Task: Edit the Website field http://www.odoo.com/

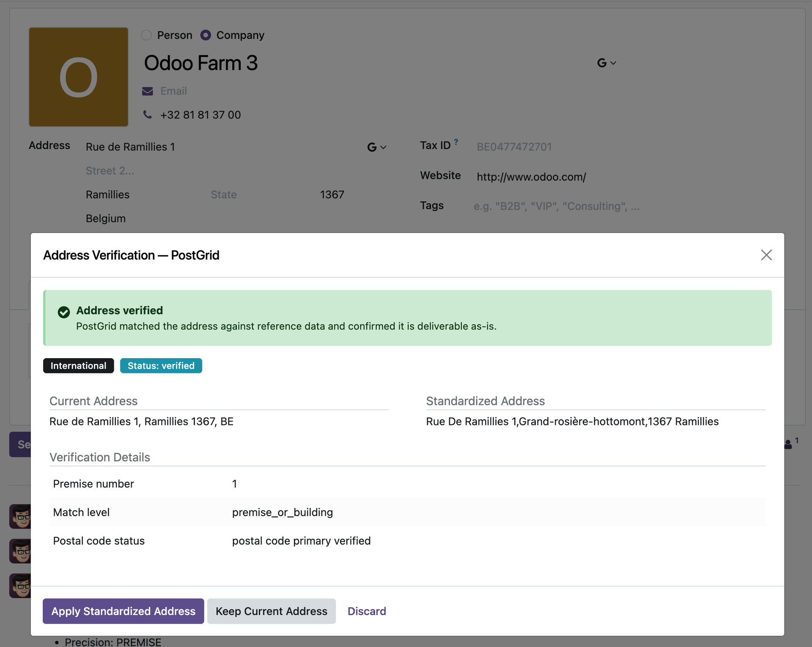Action: tap(532, 177)
